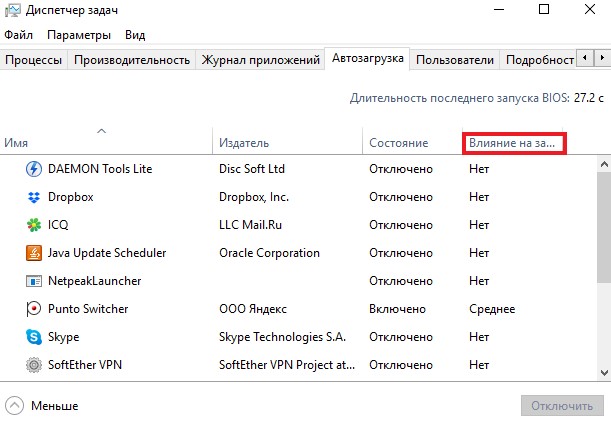This screenshot has width=611, height=429.
Task: Click the publisher Skype Technologies S.A.
Action: click(282, 337)
